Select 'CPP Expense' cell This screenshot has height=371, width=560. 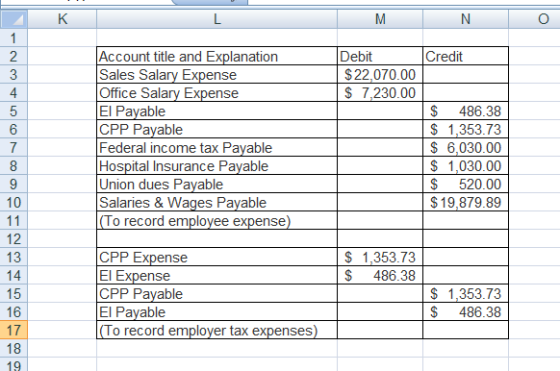pyautogui.click(x=217, y=257)
